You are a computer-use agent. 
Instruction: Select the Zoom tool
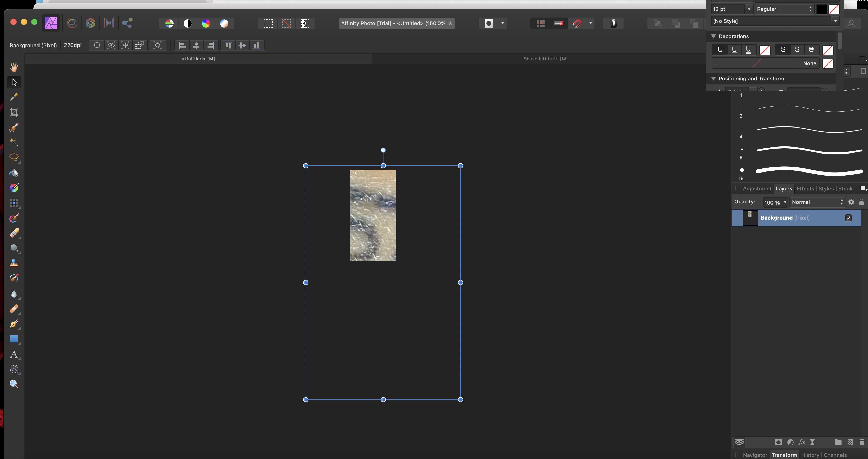(14, 384)
